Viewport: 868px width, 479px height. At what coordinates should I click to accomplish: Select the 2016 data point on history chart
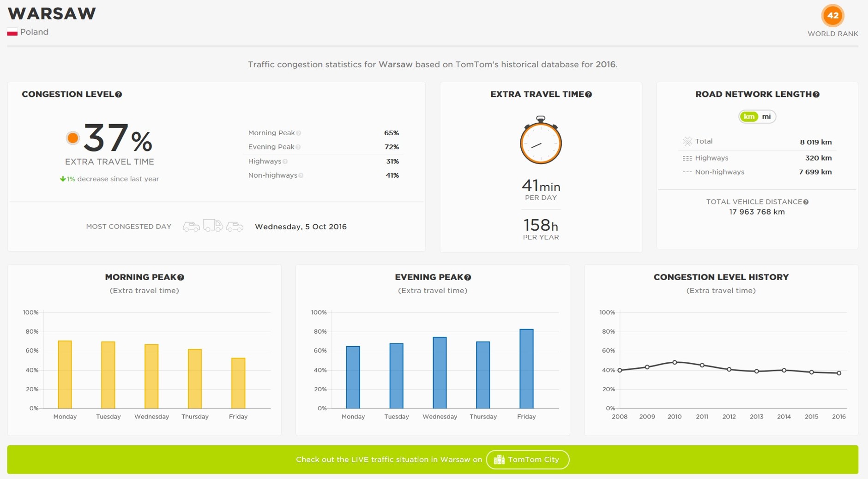pos(839,373)
